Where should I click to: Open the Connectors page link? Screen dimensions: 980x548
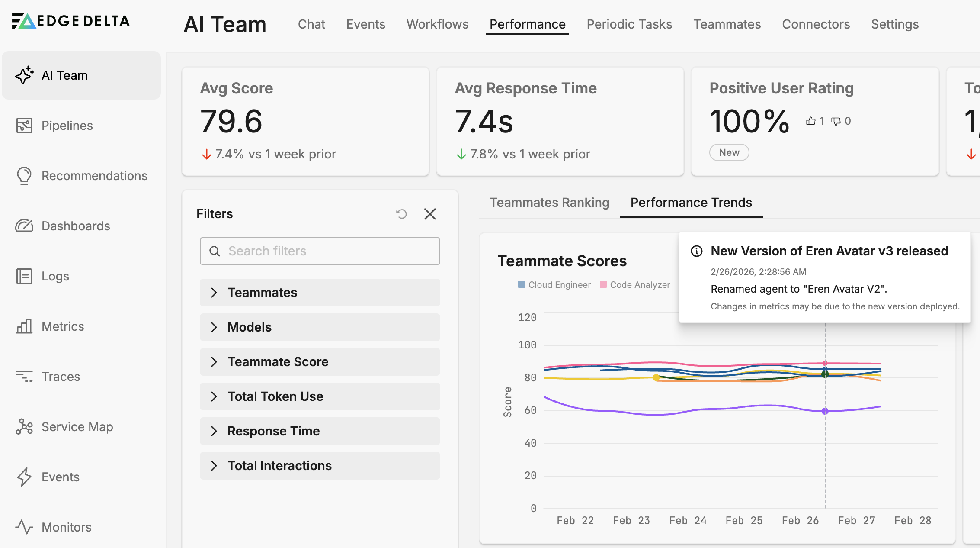(816, 24)
